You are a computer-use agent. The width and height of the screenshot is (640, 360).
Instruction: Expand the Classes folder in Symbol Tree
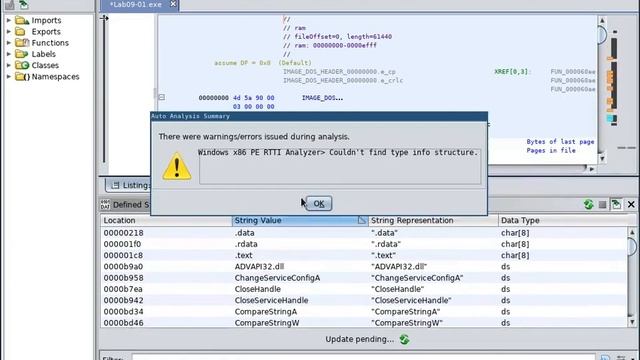coord(9,65)
